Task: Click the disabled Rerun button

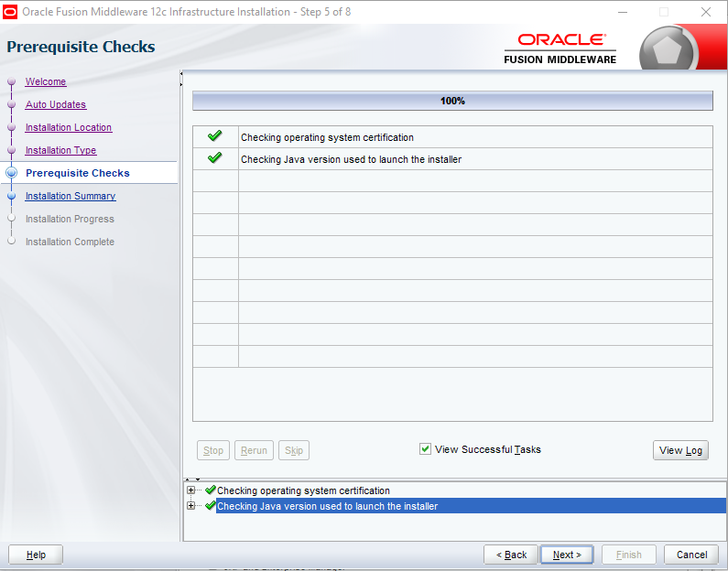Action: (x=254, y=450)
